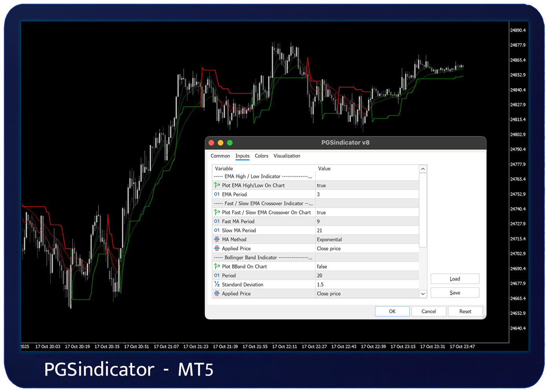Click the integer icon next to Slow MA Period
Image resolution: width=549 pixels, height=392 pixels.
point(217,230)
